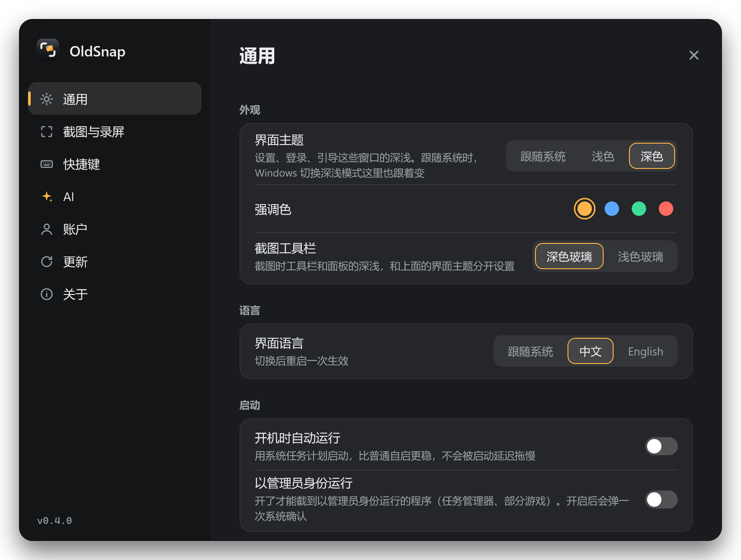This screenshot has width=741, height=560.
Task: Choose the 浅色 theme option
Action: 603,156
